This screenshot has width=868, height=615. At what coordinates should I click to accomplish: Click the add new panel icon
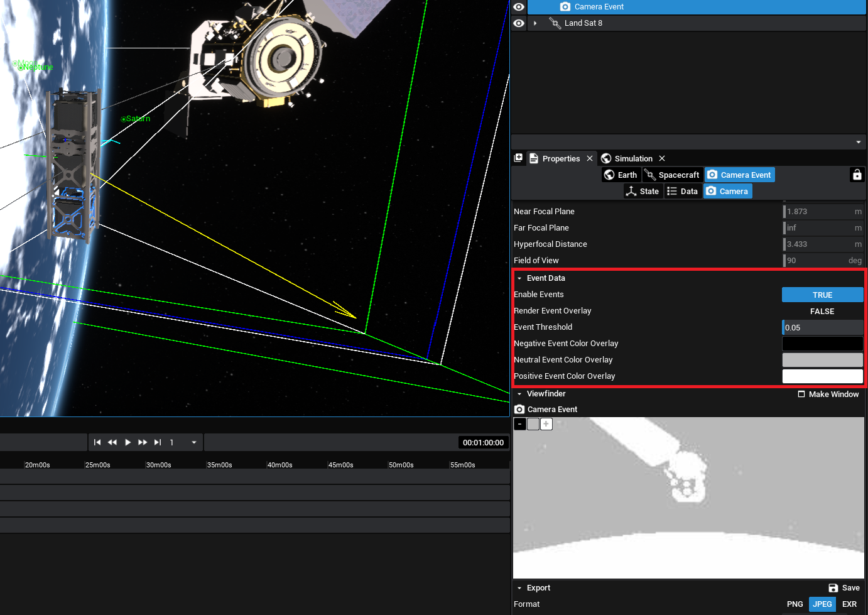click(518, 158)
